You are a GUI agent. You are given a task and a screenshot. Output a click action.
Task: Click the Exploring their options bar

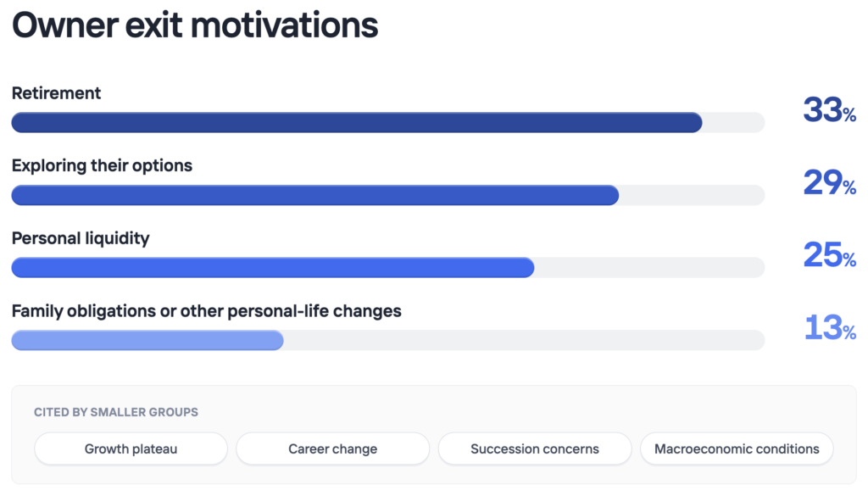coord(388,195)
